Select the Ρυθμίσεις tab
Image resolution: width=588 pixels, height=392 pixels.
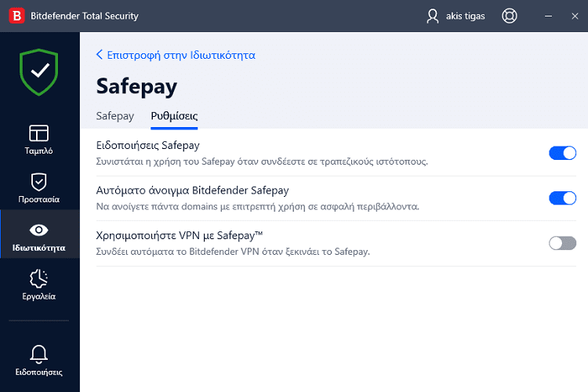tap(174, 116)
